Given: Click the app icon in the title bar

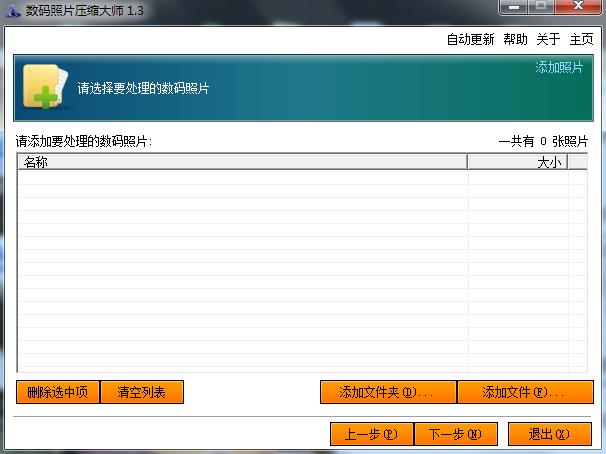Looking at the screenshot, I should (x=13, y=9).
